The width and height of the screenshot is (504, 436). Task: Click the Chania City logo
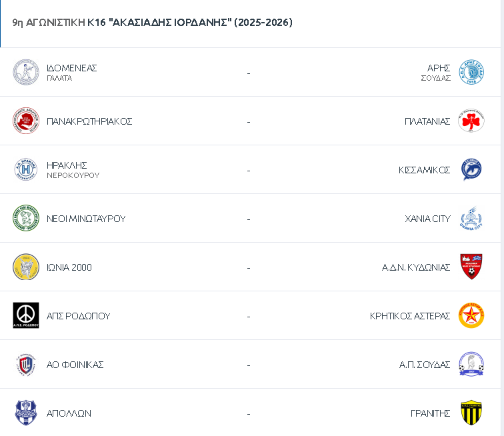coord(471,219)
